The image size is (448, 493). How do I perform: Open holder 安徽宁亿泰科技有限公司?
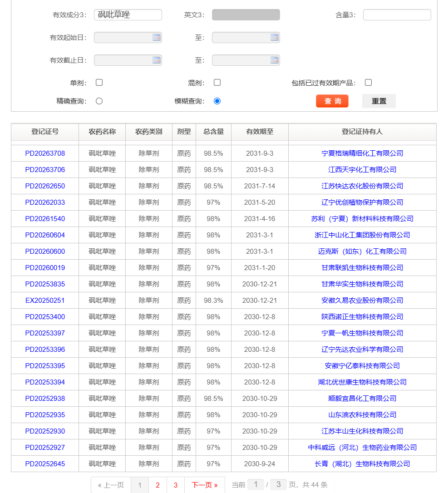[362, 366]
